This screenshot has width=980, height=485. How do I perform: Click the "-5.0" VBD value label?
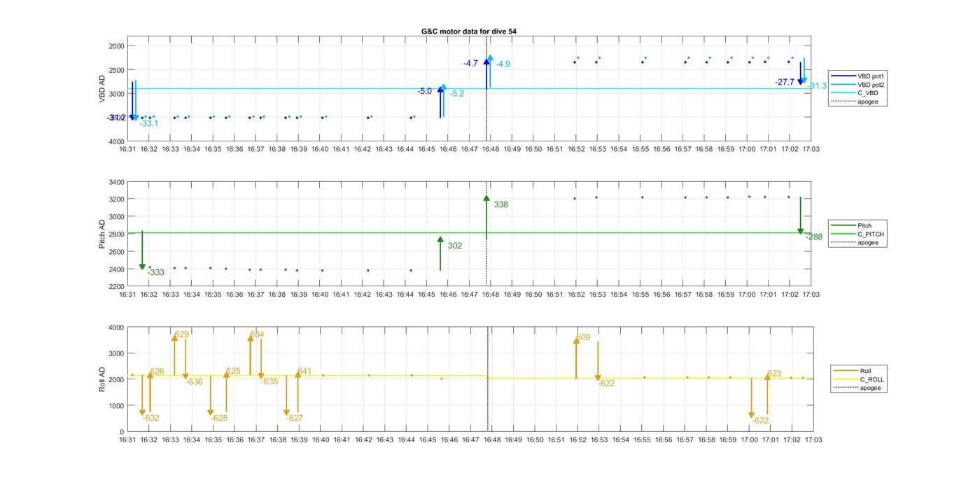coord(424,91)
